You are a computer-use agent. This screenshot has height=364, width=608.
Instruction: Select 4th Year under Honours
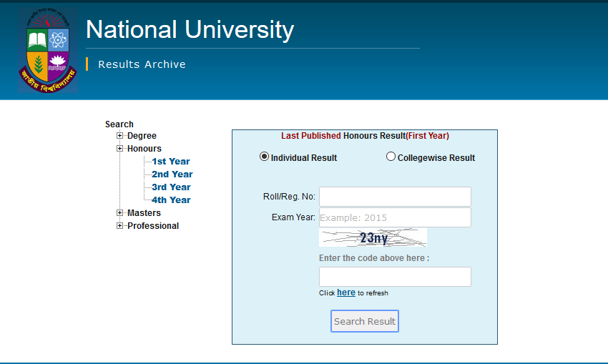pyautogui.click(x=171, y=200)
